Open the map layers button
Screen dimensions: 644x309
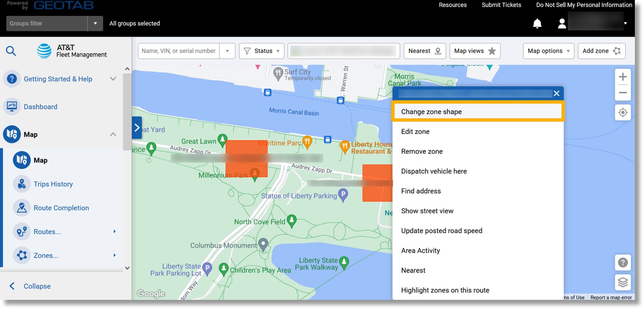point(623,282)
